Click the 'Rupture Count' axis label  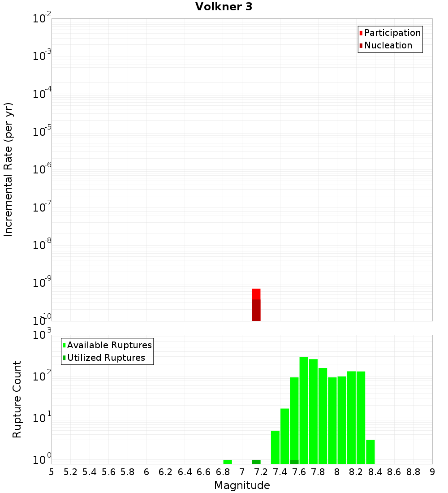click(x=17, y=400)
